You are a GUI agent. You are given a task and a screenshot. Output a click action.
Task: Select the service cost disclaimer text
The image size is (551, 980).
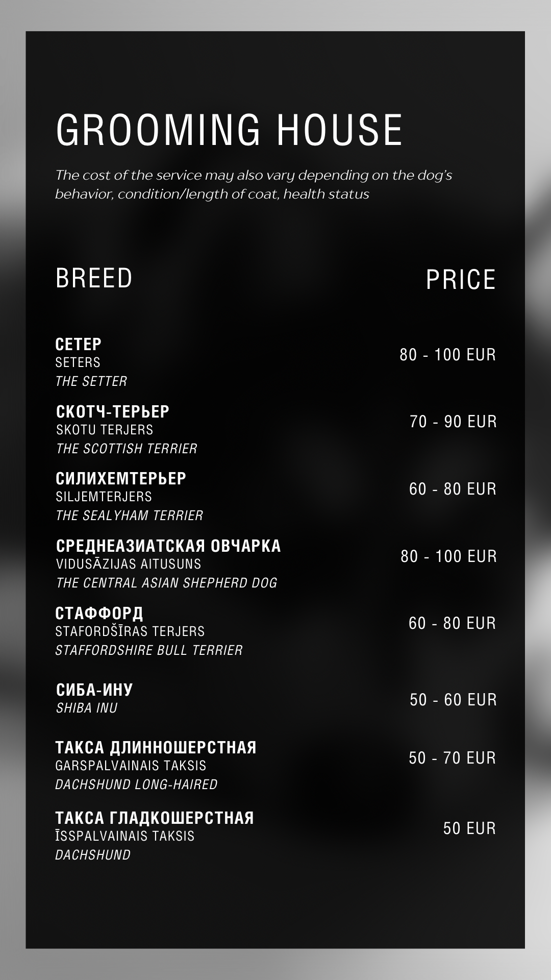point(254,185)
